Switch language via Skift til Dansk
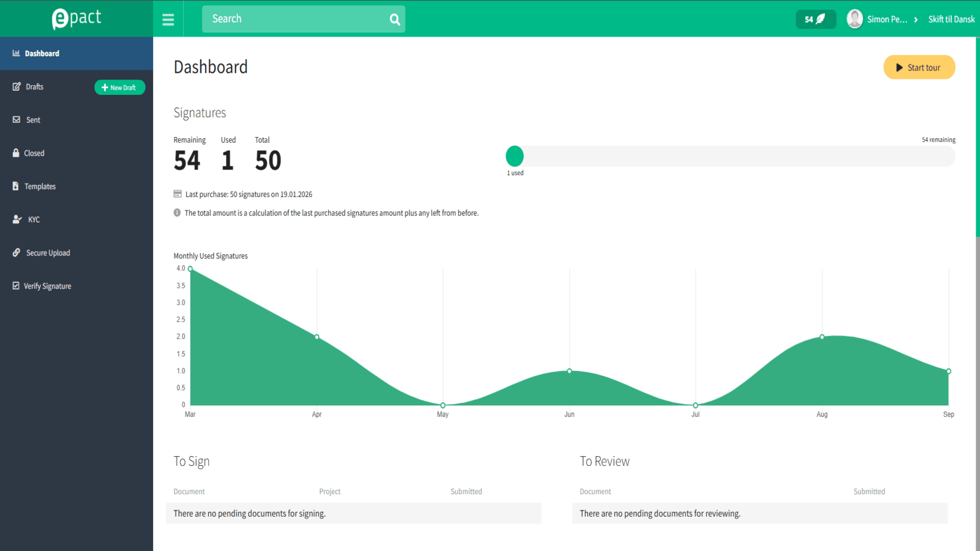Viewport: 980px width, 551px height. pos(951,19)
